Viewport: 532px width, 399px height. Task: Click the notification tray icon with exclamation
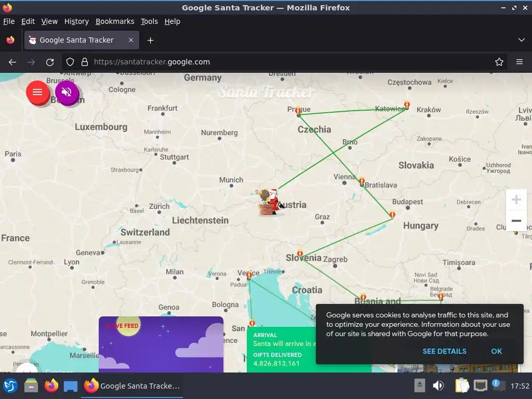pos(498,385)
